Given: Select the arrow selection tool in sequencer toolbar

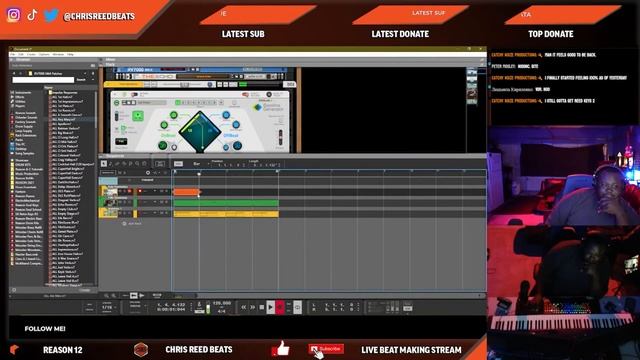Looking at the screenshot, I should [104, 164].
